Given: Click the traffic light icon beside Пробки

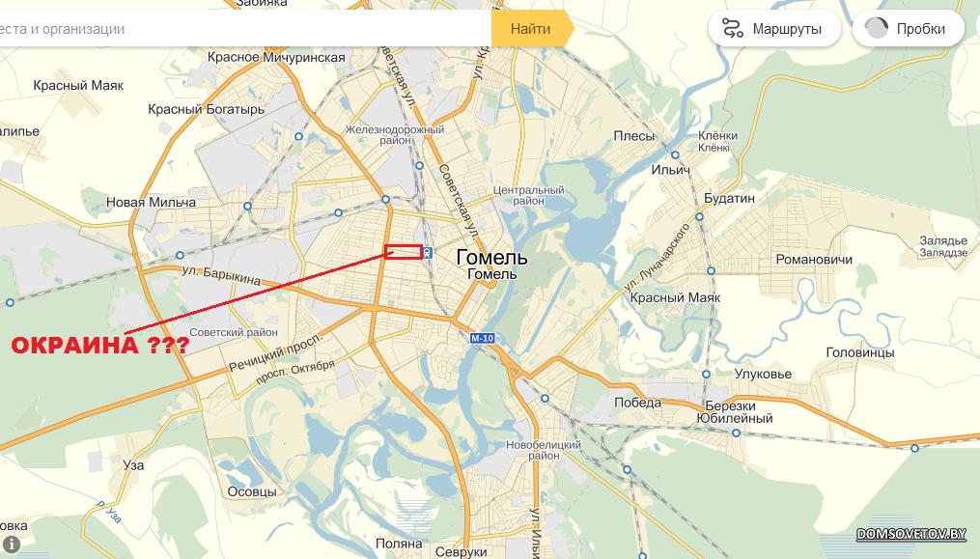Looking at the screenshot, I should click(x=877, y=28).
